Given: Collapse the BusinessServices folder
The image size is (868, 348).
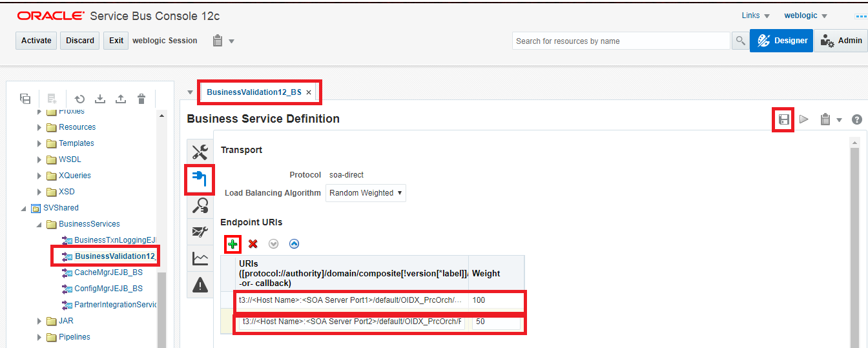Looking at the screenshot, I should pos(39,224).
